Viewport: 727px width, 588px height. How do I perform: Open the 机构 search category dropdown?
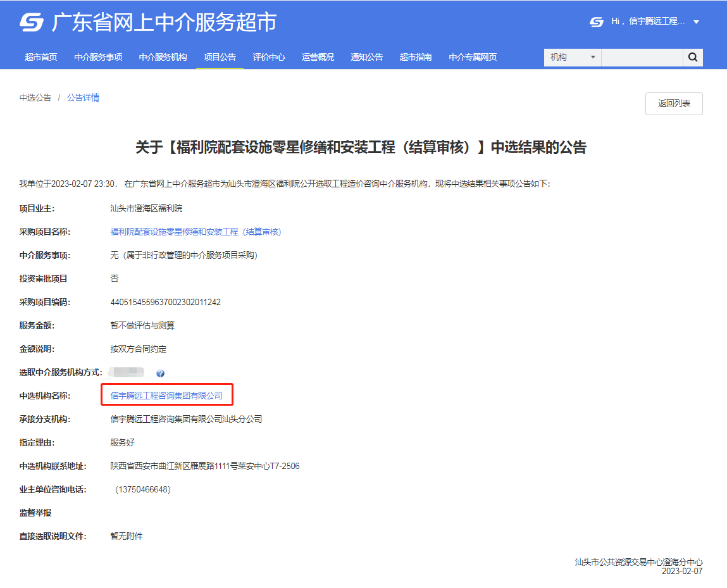click(x=572, y=57)
